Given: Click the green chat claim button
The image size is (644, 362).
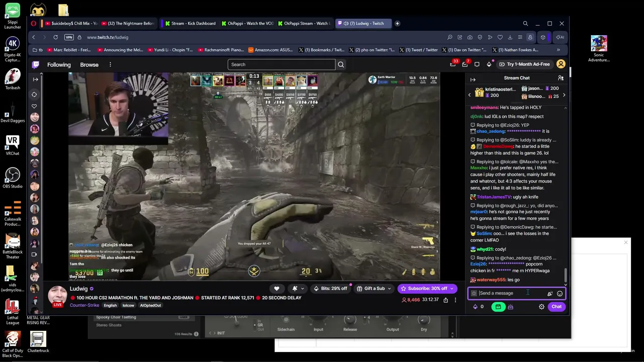Looking at the screenshot, I should point(498,307).
